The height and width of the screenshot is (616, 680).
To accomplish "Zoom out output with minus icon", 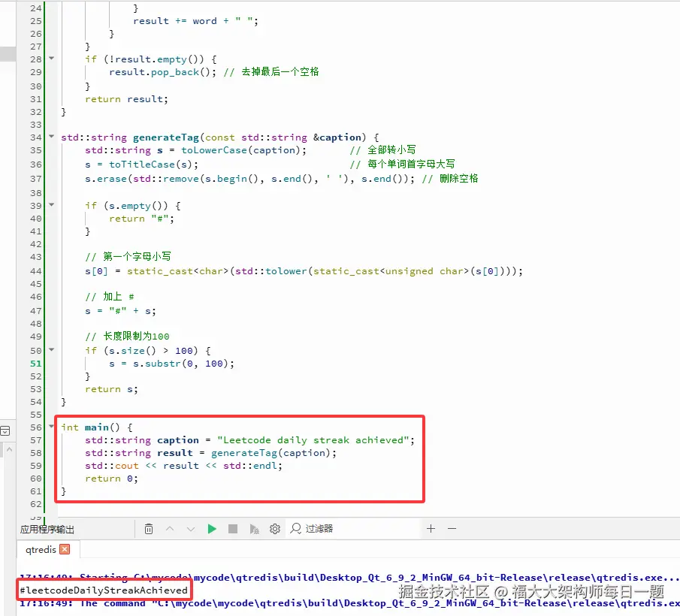I will click(452, 528).
